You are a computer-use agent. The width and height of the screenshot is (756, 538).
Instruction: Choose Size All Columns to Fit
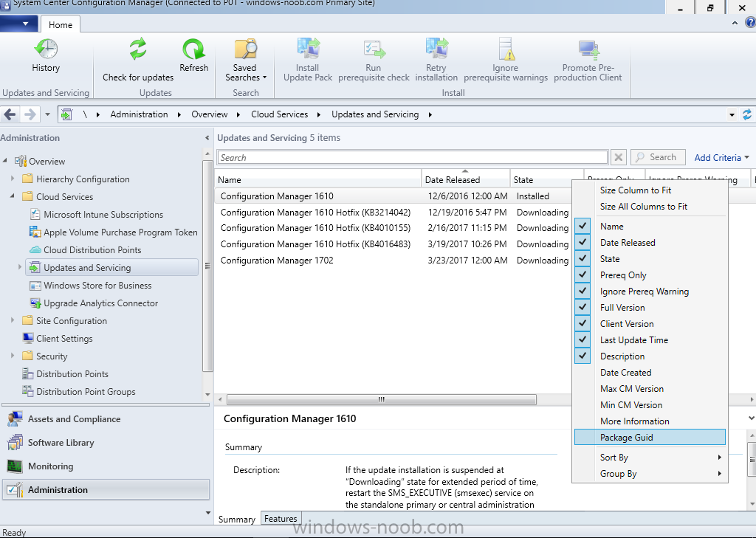pos(650,207)
